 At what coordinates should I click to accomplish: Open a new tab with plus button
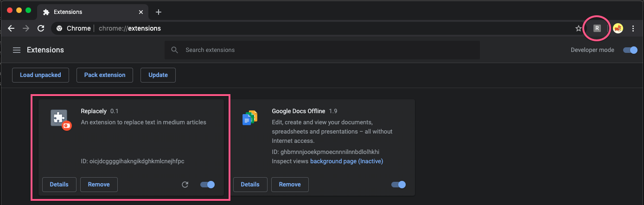[159, 12]
